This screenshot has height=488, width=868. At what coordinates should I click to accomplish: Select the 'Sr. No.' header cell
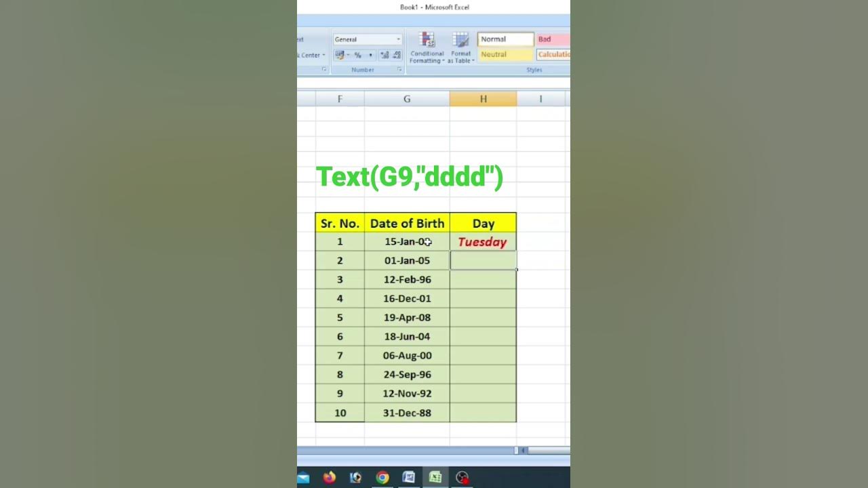pos(340,223)
